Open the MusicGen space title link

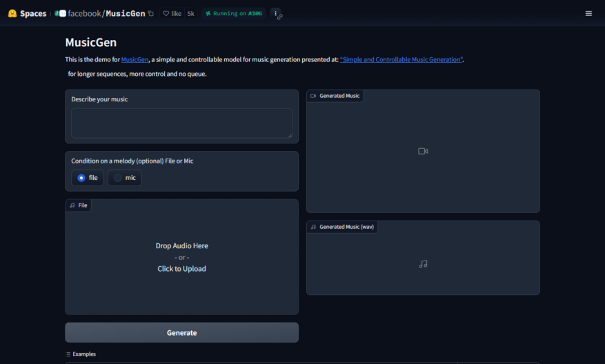126,14
